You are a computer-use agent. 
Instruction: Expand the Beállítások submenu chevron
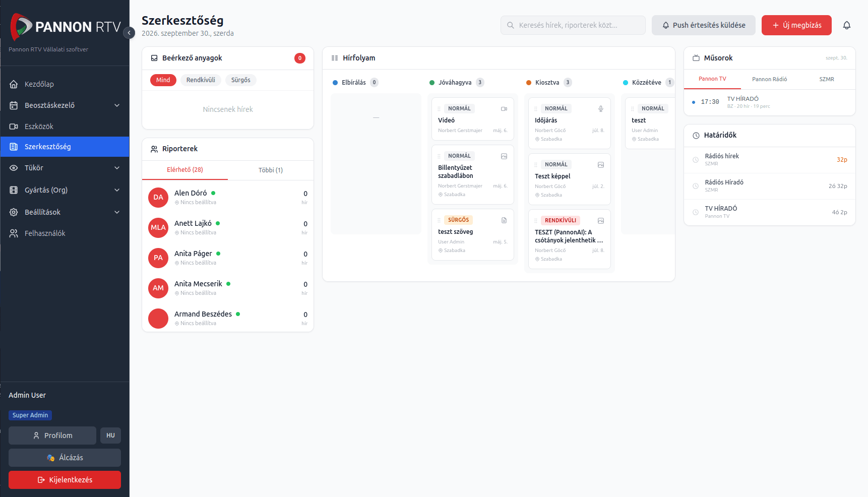117,212
